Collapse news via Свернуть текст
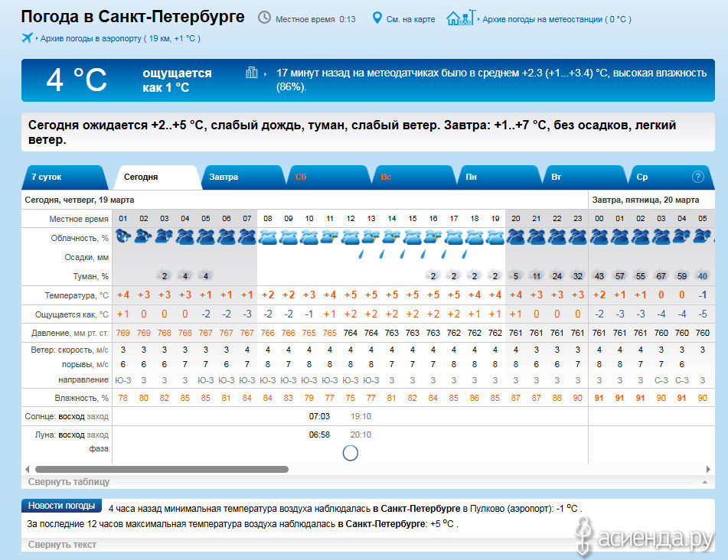The height and width of the screenshot is (560, 728). click(62, 545)
